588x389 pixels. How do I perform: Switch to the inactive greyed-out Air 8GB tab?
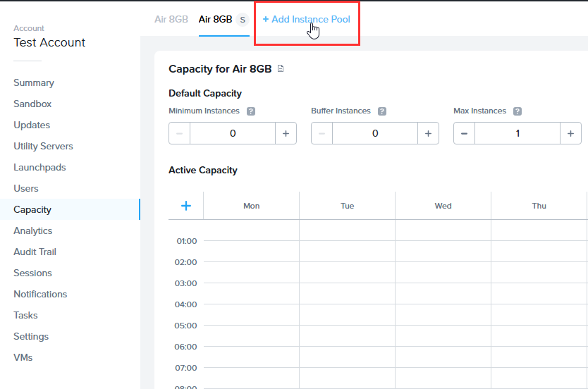171,19
